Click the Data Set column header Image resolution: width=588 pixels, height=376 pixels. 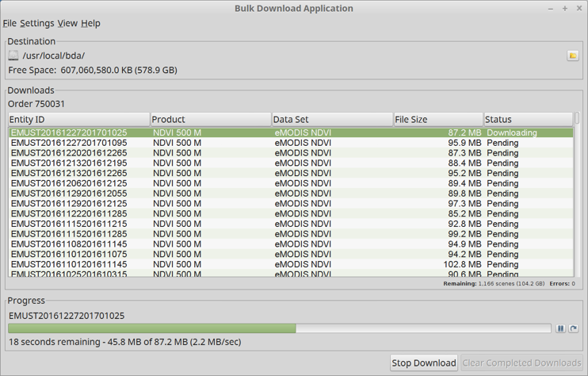point(331,119)
